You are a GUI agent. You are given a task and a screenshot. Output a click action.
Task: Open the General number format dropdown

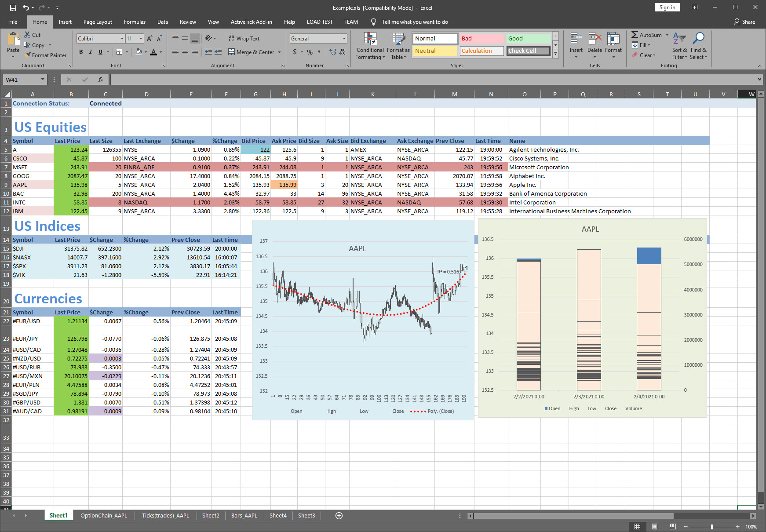point(344,39)
